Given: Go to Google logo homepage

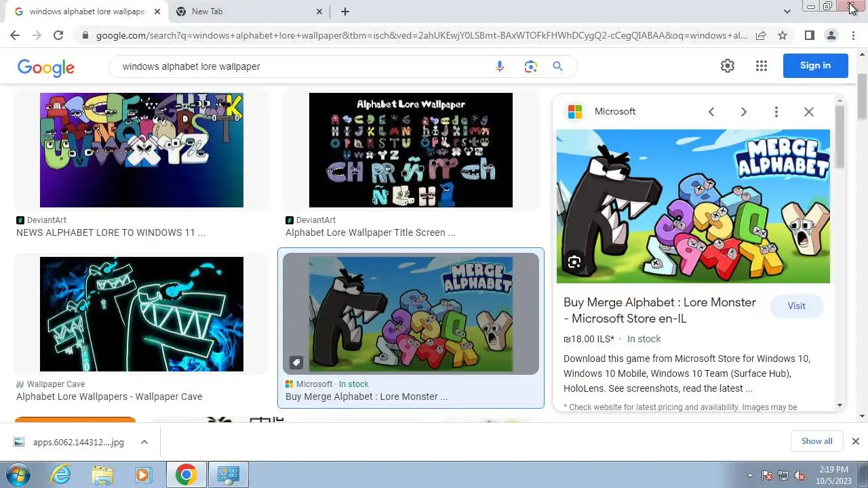Looking at the screenshot, I should coord(46,67).
